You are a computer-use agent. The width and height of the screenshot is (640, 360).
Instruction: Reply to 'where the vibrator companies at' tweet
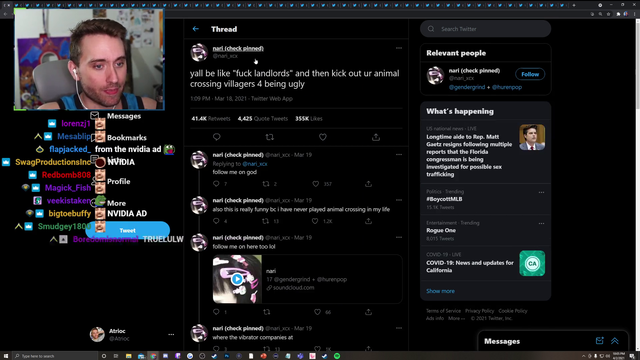coord(216,349)
